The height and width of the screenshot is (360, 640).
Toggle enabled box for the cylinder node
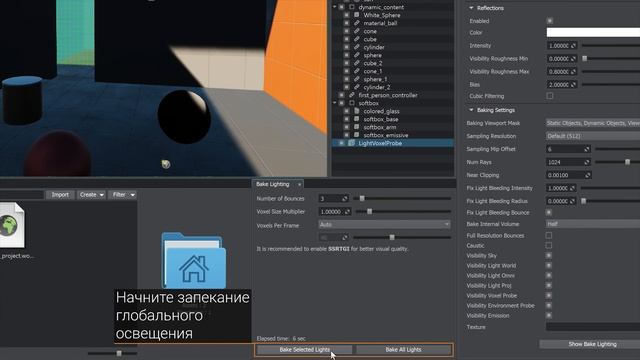[347, 47]
